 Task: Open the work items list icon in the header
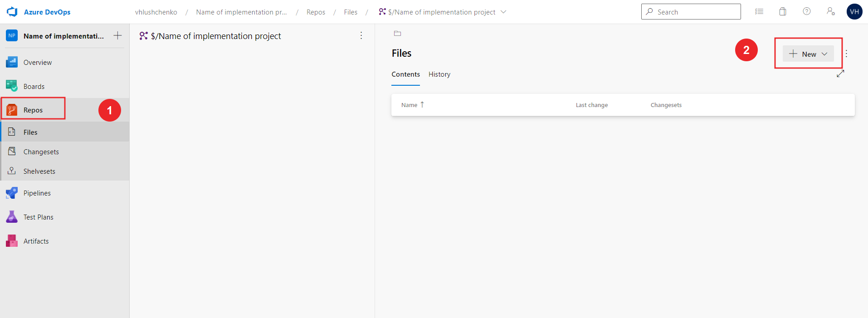pyautogui.click(x=759, y=11)
